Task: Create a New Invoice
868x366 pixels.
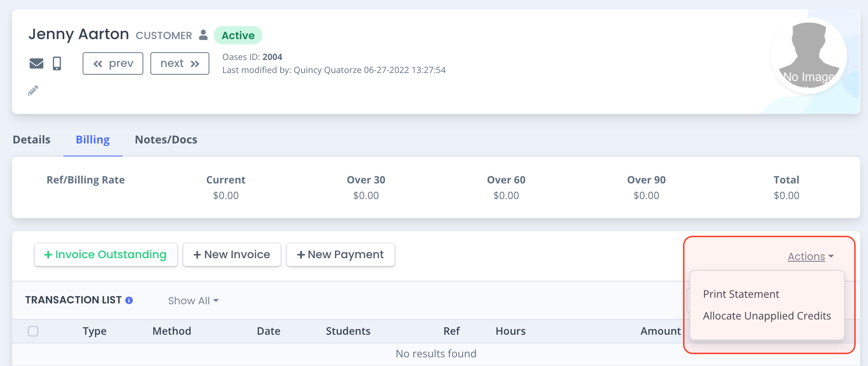Action: [x=232, y=255]
